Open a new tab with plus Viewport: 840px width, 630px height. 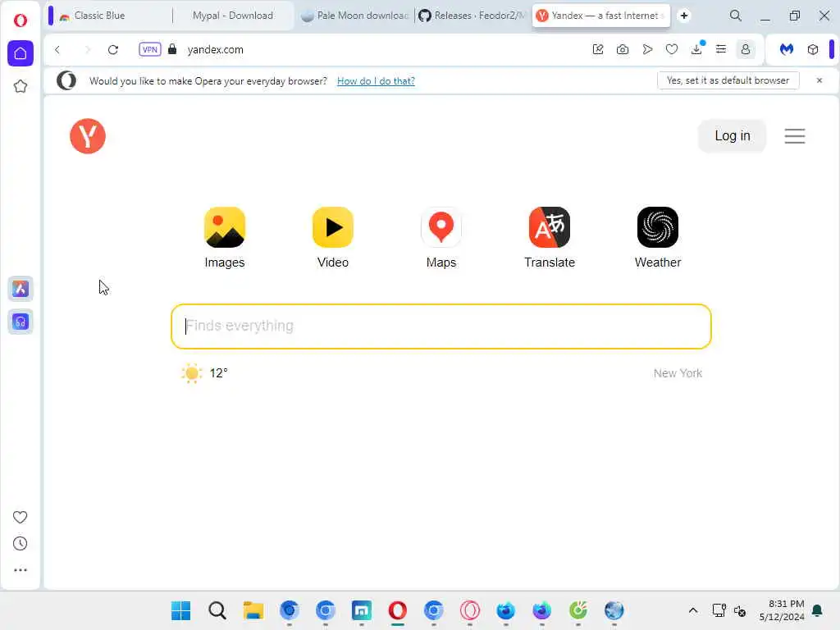[684, 16]
